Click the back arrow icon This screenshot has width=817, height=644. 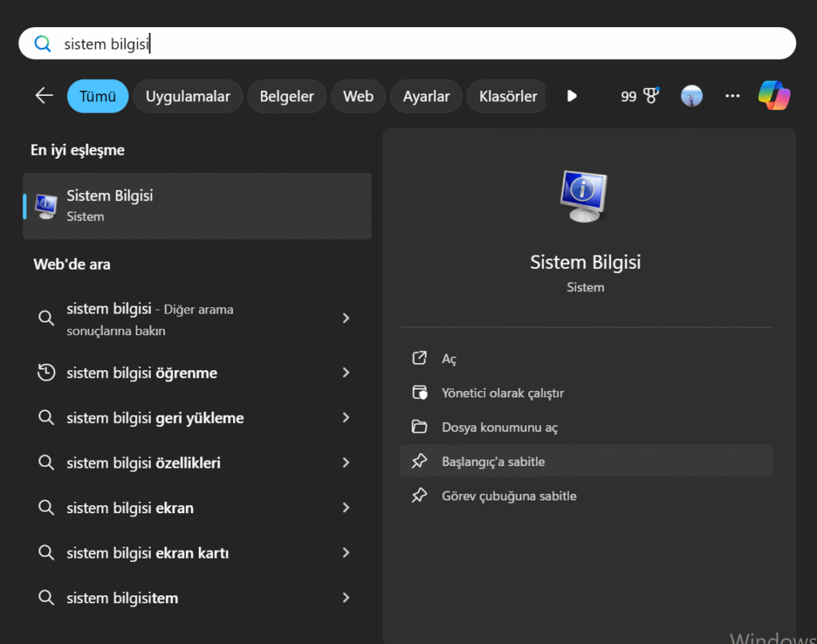44,96
